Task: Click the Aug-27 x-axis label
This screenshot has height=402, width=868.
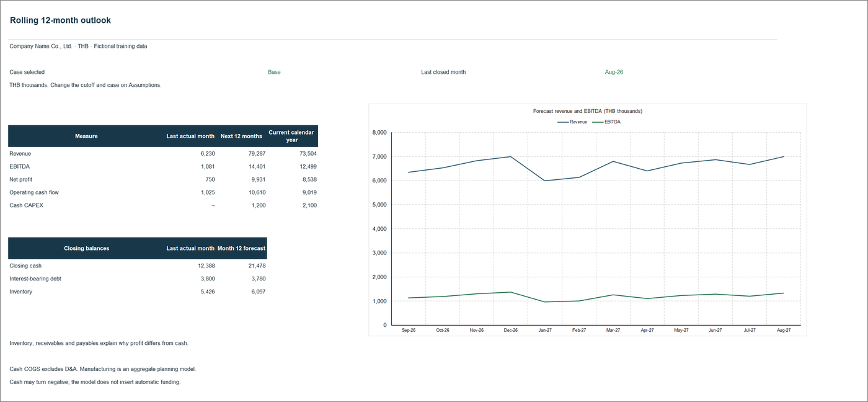Action: coord(784,331)
